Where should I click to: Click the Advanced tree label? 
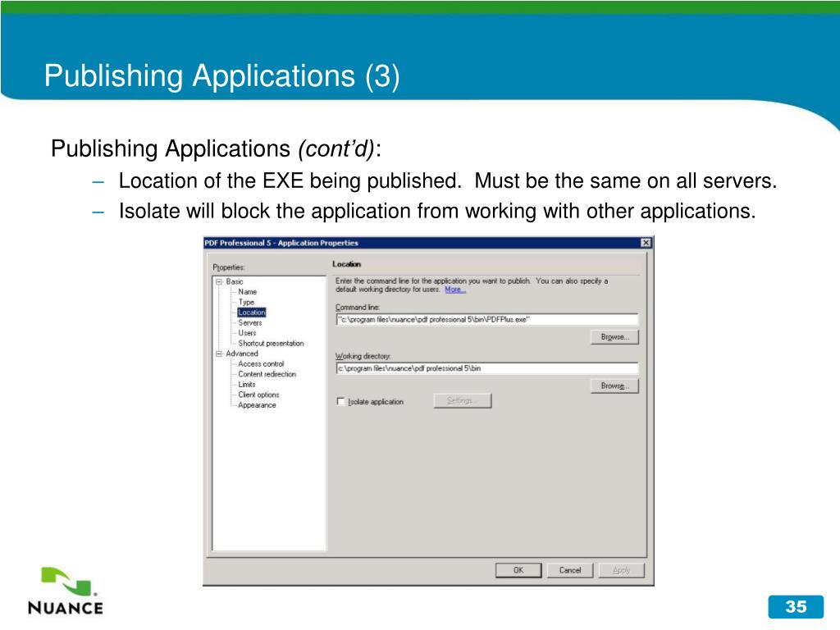click(x=242, y=354)
